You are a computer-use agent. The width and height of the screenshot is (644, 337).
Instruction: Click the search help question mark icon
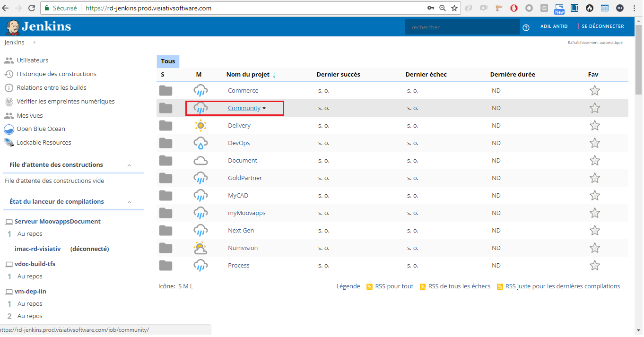pos(526,27)
